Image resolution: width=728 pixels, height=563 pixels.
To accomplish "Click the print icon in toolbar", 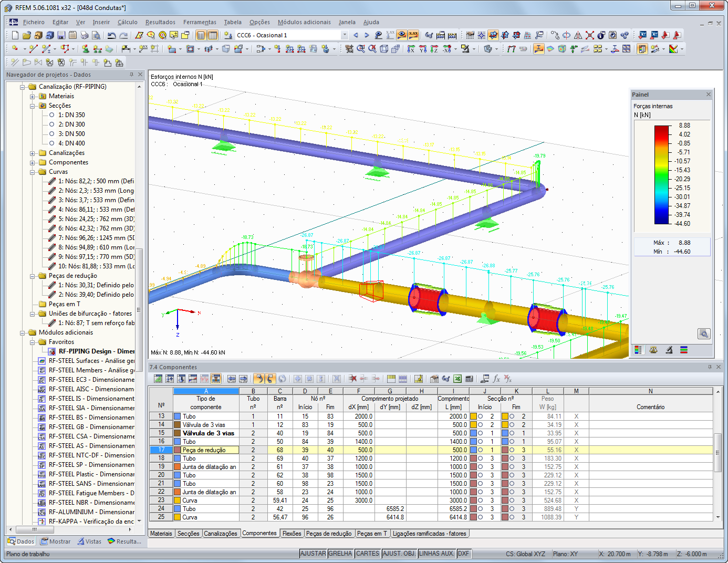I will click(84, 35).
